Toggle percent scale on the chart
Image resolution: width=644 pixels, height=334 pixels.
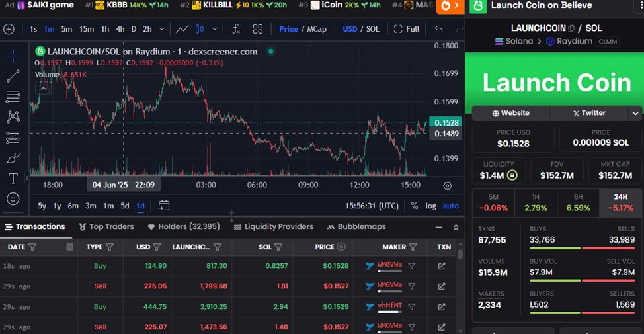415,206
